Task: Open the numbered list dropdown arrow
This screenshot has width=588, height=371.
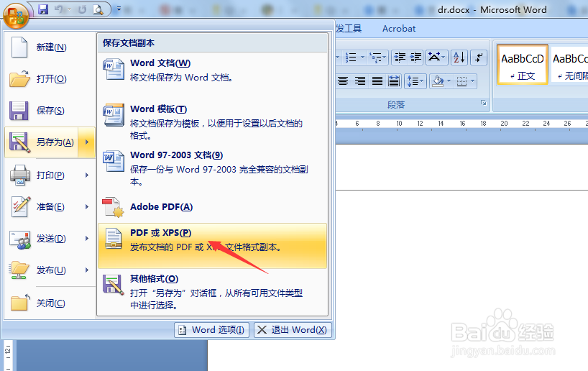Action: point(362,58)
